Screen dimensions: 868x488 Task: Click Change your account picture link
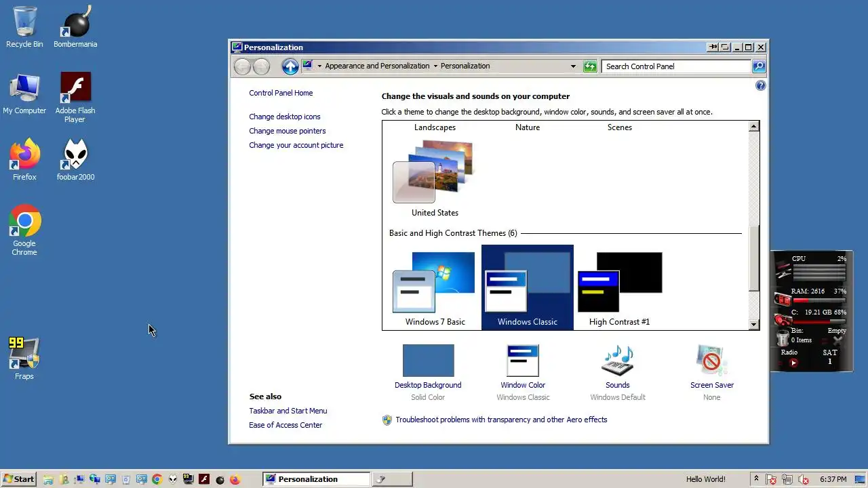296,145
